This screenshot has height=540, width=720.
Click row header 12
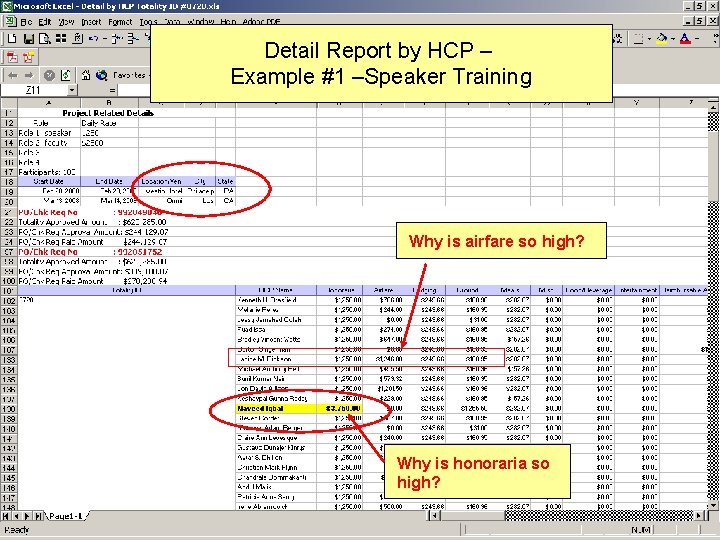tap(9, 123)
